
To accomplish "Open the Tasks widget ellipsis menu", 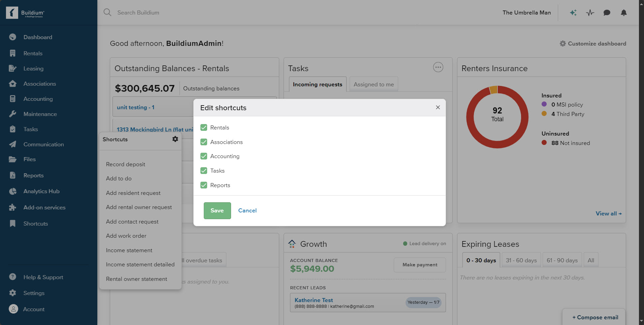I will tap(438, 67).
